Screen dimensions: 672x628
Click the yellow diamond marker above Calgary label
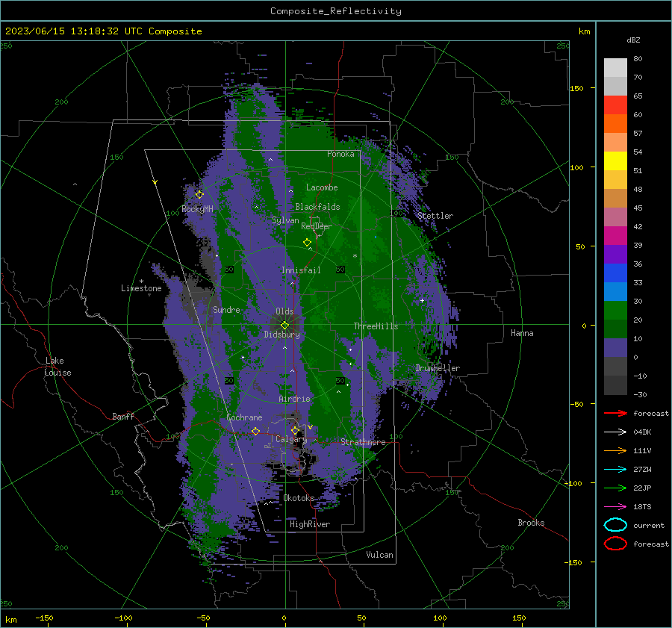[295, 430]
